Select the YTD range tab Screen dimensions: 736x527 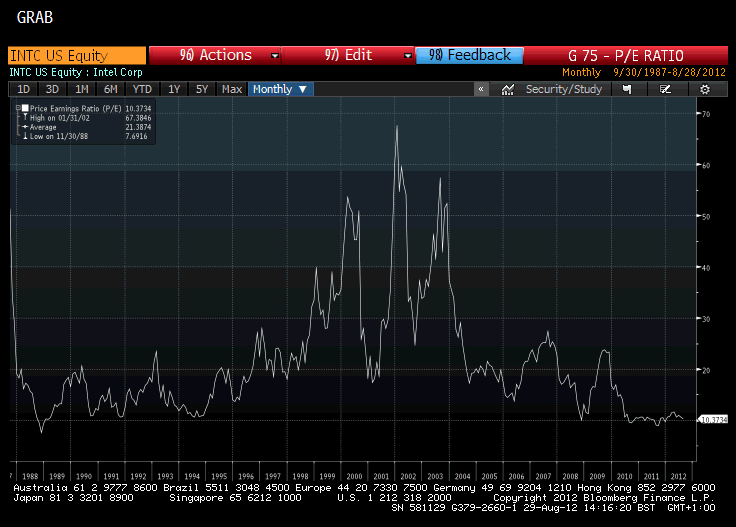pyautogui.click(x=142, y=89)
